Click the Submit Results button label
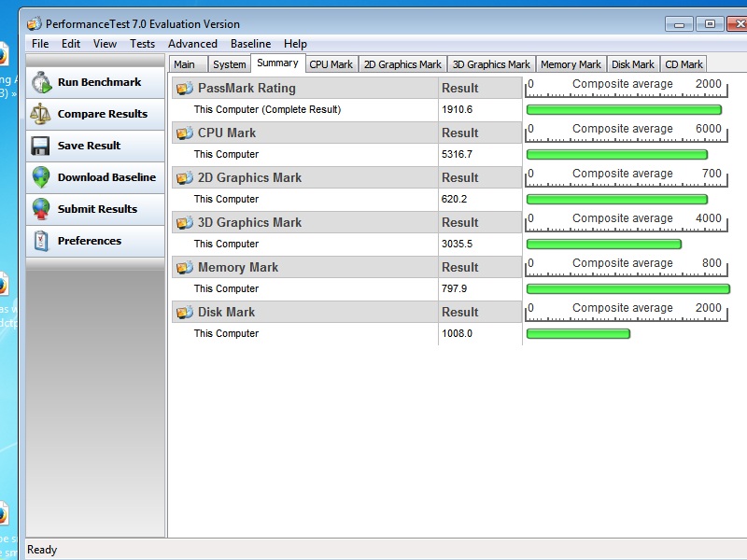This screenshot has height=560, width=747. point(97,209)
